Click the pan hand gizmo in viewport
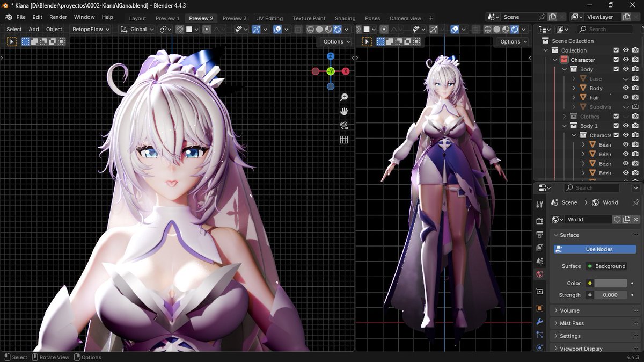This screenshot has height=362, width=644. (x=344, y=111)
